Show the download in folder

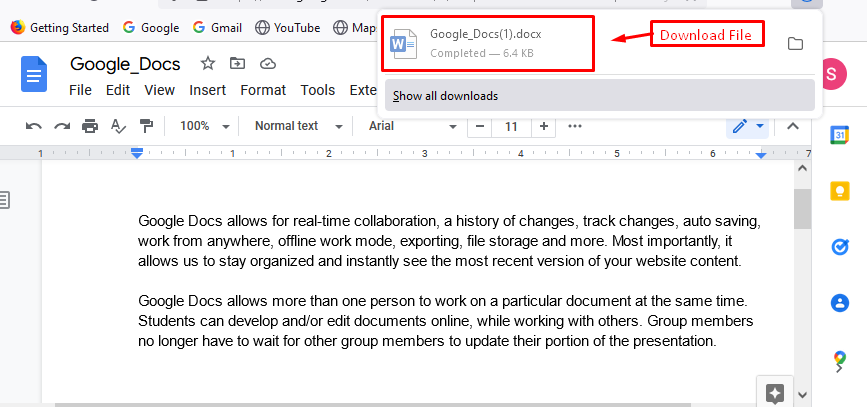[795, 44]
